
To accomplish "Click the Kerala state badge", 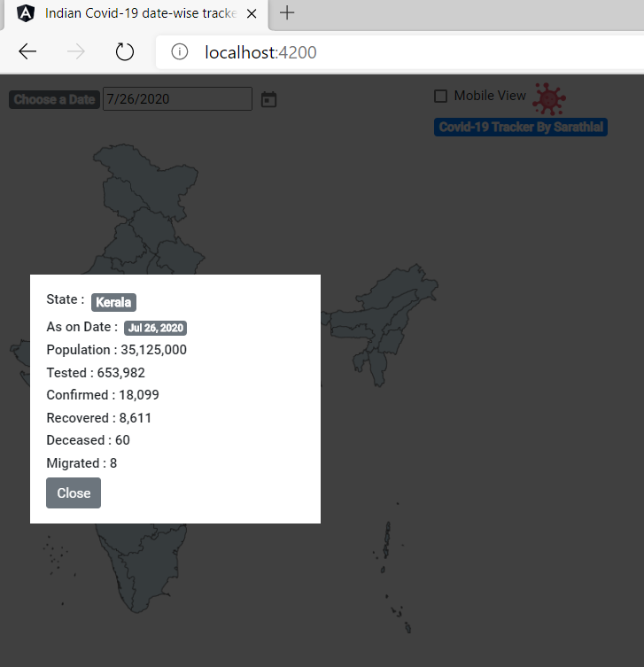I will coord(113,302).
